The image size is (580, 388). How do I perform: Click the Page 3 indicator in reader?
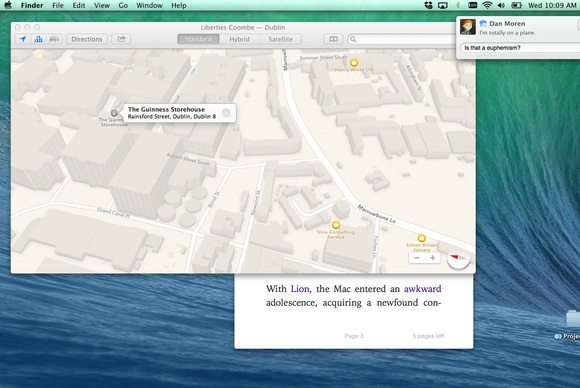click(354, 336)
